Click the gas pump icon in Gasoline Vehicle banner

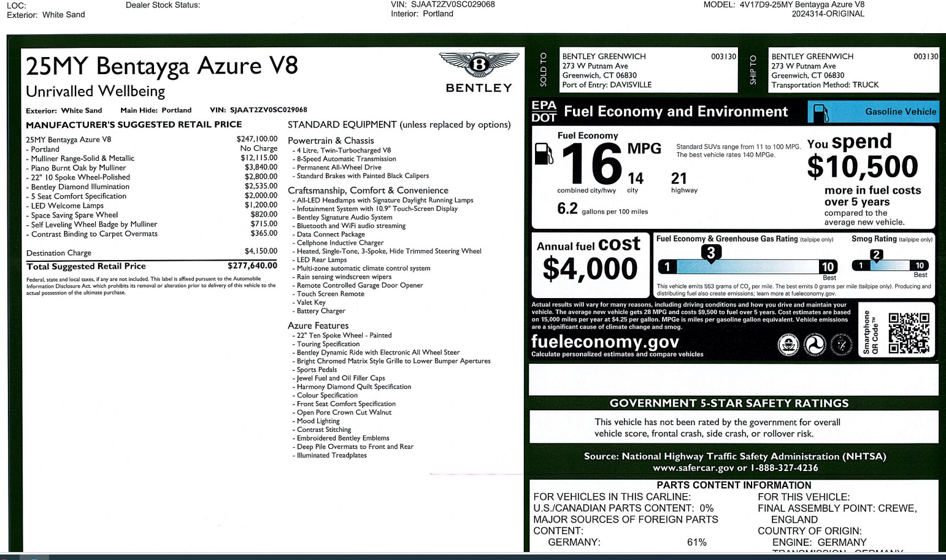[x=820, y=112]
